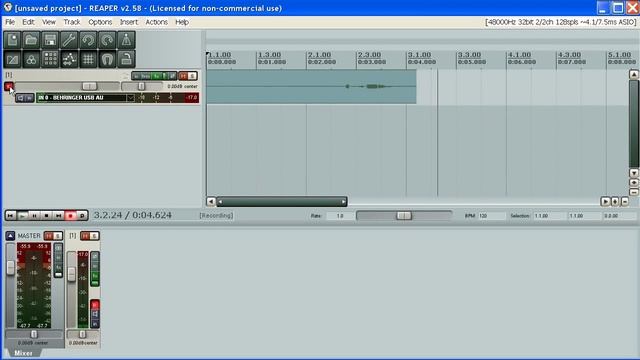Mute the MASTER track in mixer

tap(49, 236)
